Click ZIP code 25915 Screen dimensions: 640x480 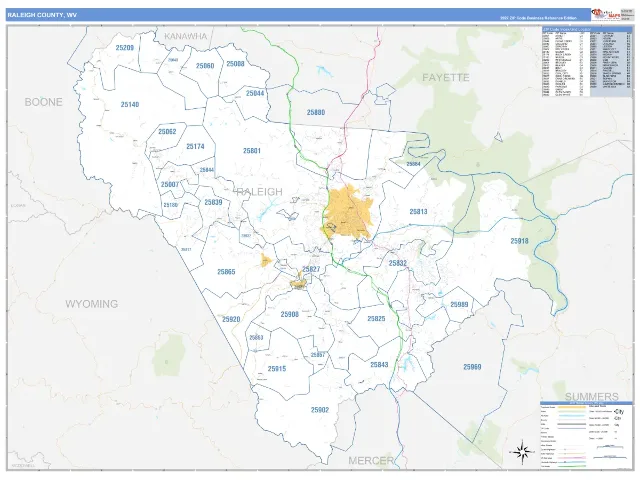click(x=277, y=369)
